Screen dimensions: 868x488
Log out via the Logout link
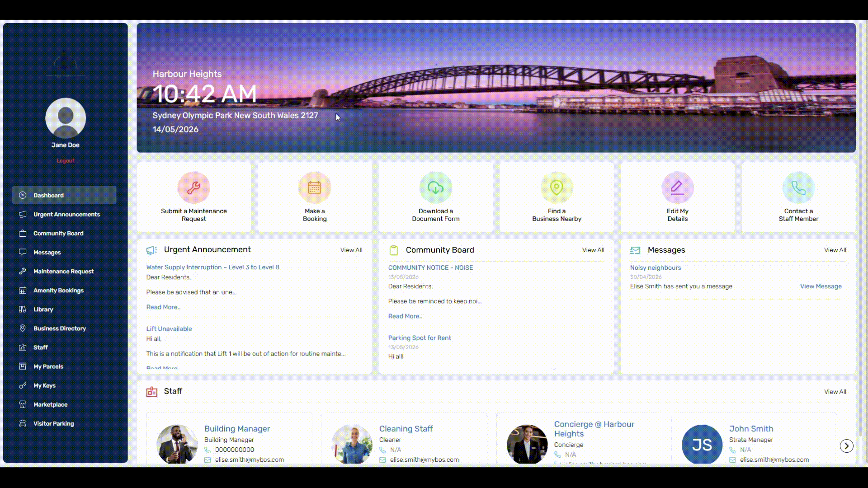[x=66, y=160]
